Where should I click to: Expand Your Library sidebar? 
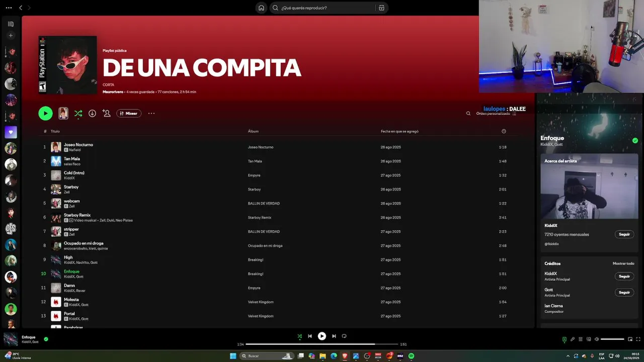click(11, 24)
